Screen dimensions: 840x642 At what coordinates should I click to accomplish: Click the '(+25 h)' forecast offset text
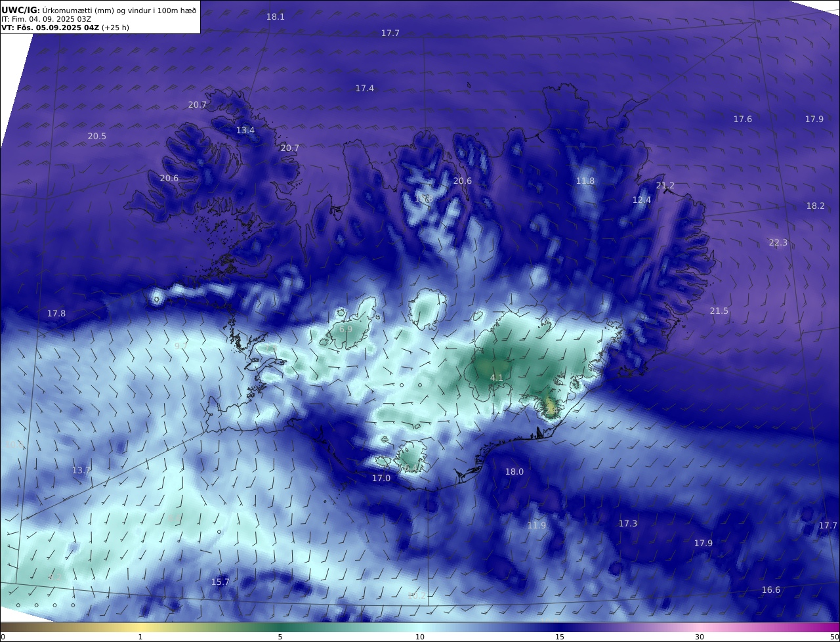tap(115, 28)
